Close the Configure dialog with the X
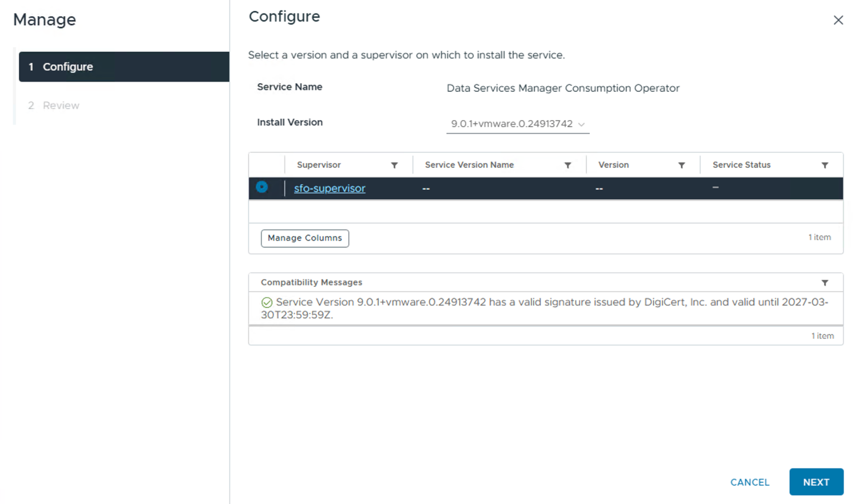The image size is (853, 504). (x=838, y=20)
